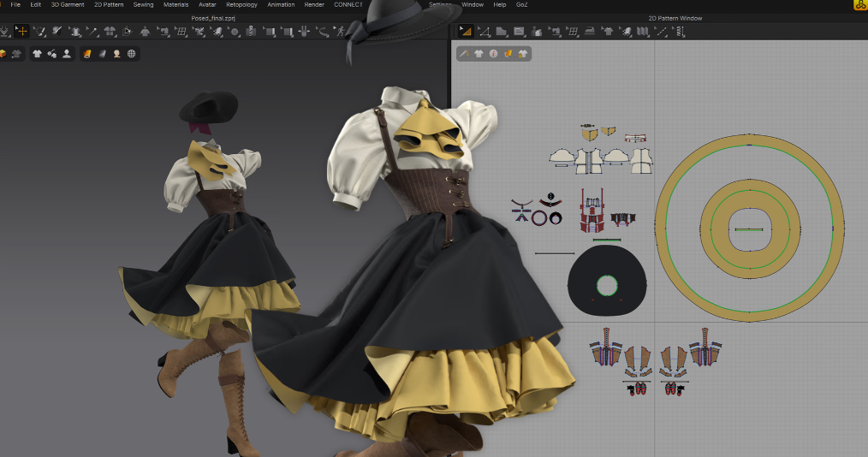Select the Edit Pattern tool in 2D toolbar
This screenshot has height=457, width=868.
point(485,32)
